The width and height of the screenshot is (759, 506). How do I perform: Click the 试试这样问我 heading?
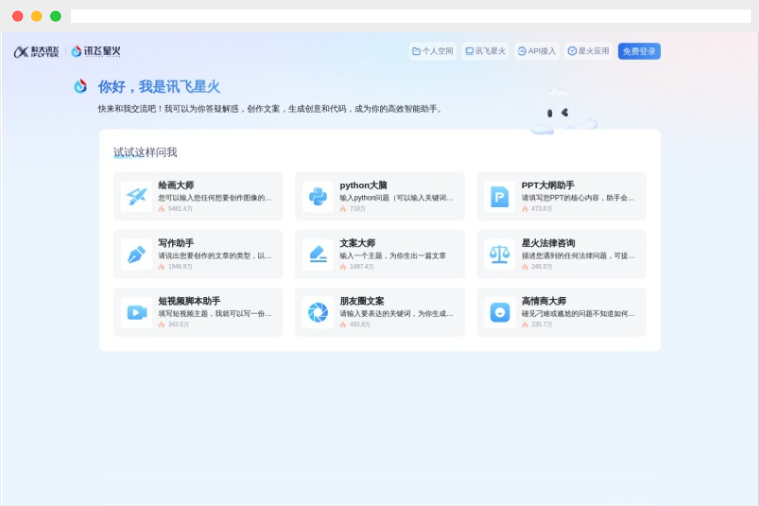click(x=145, y=153)
